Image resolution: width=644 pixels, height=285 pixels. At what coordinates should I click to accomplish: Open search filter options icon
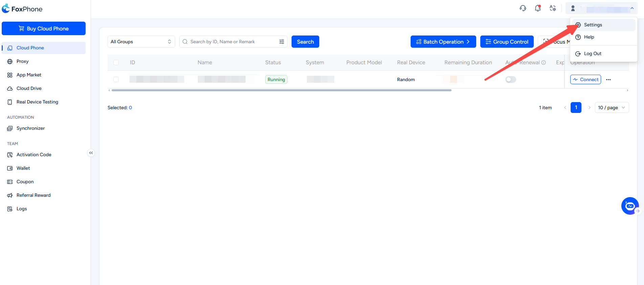[x=282, y=42]
